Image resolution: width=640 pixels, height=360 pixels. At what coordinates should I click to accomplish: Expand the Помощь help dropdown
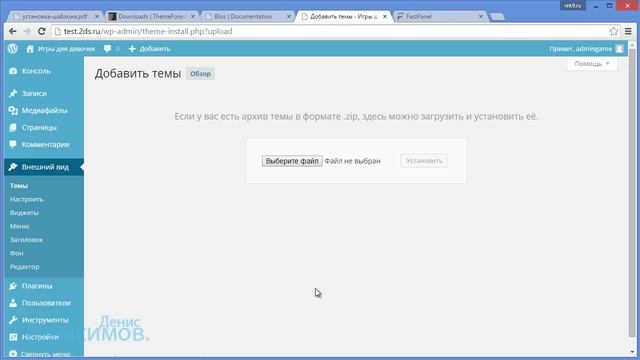tap(592, 64)
